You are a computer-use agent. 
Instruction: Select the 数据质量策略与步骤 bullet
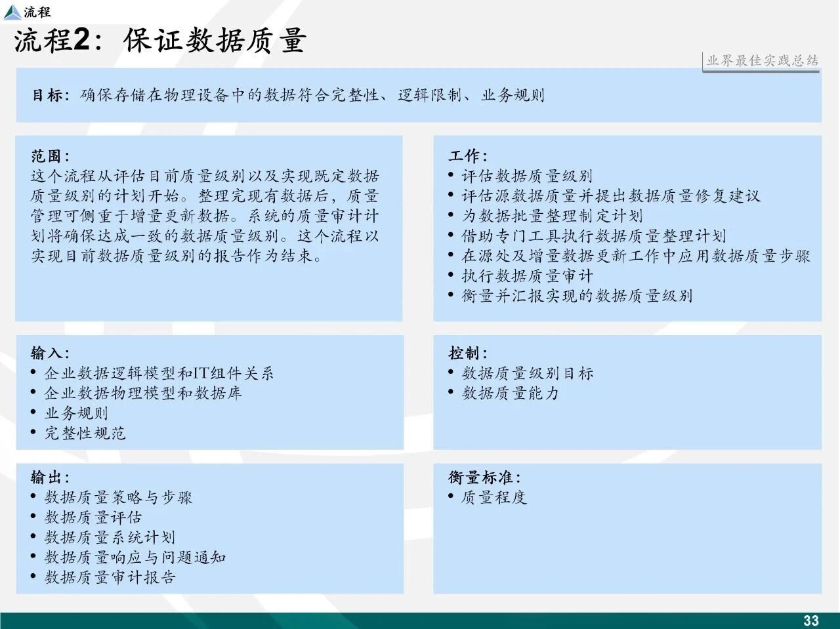pyautogui.click(x=118, y=497)
